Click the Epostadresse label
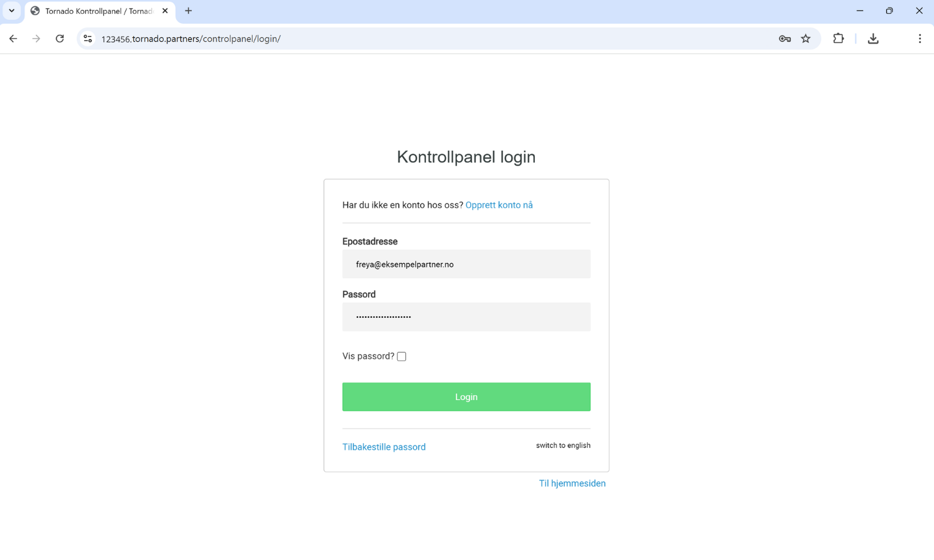The width and height of the screenshot is (934, 560). [370, 241]
